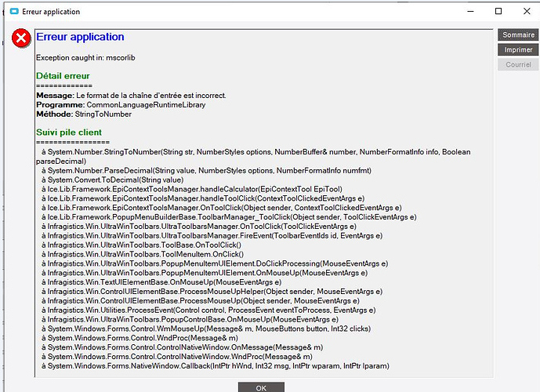The height and width of the screenshot is (392, 540).
Task: Click the 'Programme: CommonLanguageRuntimeLibrary' line
Action: 121,105
